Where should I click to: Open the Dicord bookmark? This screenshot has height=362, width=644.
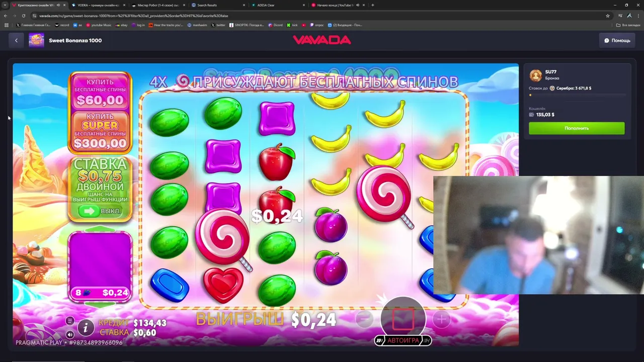pos(276,25)
